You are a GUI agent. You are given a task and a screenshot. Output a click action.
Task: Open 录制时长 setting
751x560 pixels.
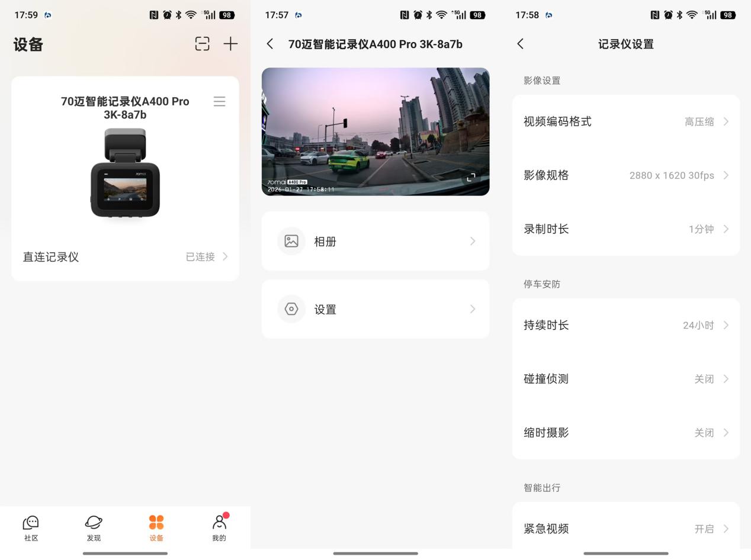click(626, 229)
